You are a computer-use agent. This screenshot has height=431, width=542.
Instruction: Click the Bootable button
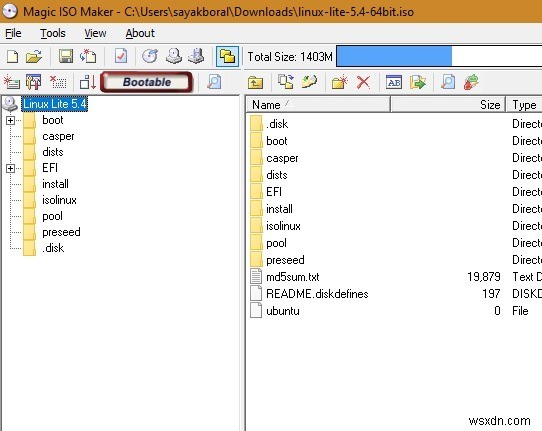pyautogui.click(x=147, y=82)
